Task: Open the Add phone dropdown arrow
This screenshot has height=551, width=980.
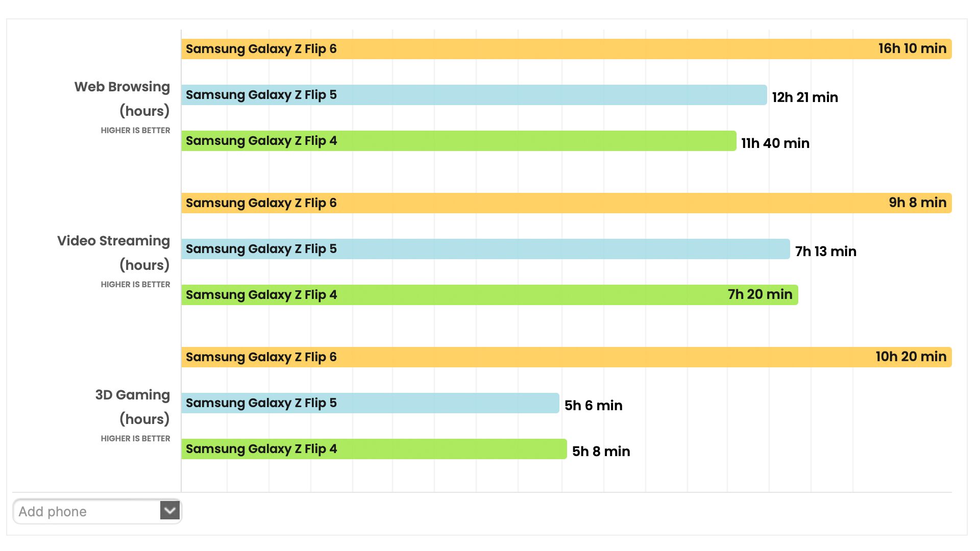Action: pos(169,511)
